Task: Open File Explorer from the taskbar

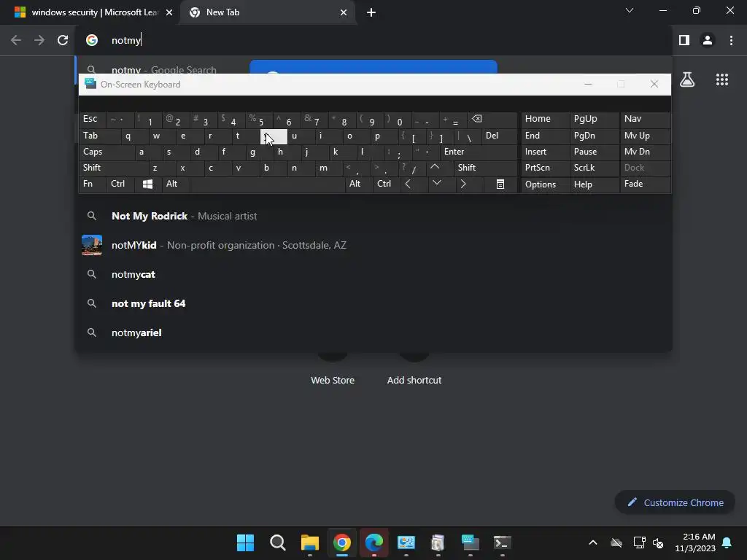Action: [x=309, y=542]
